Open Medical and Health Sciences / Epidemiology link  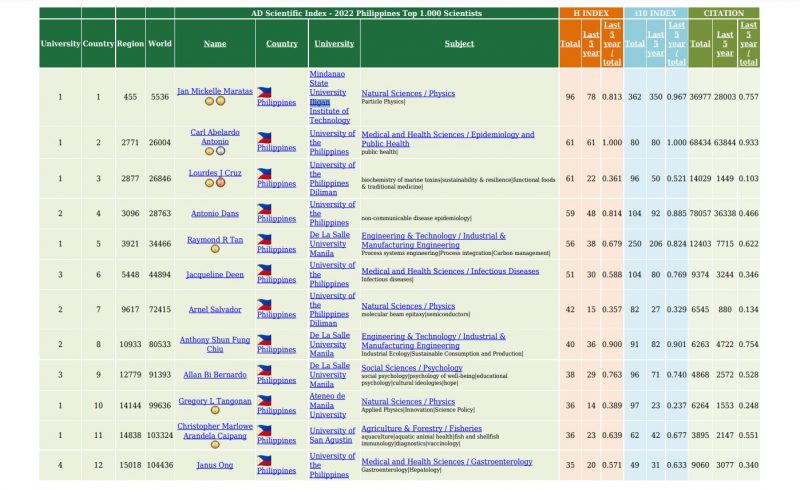pos(448,139)
